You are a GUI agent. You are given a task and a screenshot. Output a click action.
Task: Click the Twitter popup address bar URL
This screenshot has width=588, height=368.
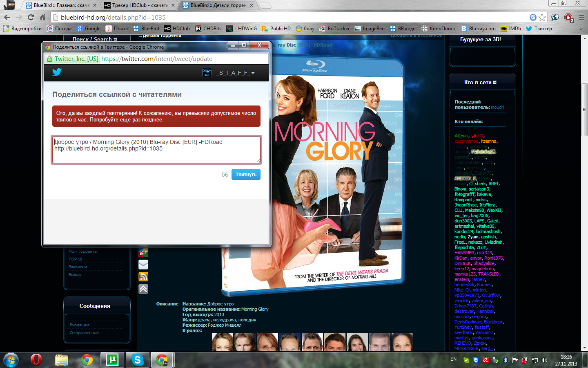tap(157, 59)
